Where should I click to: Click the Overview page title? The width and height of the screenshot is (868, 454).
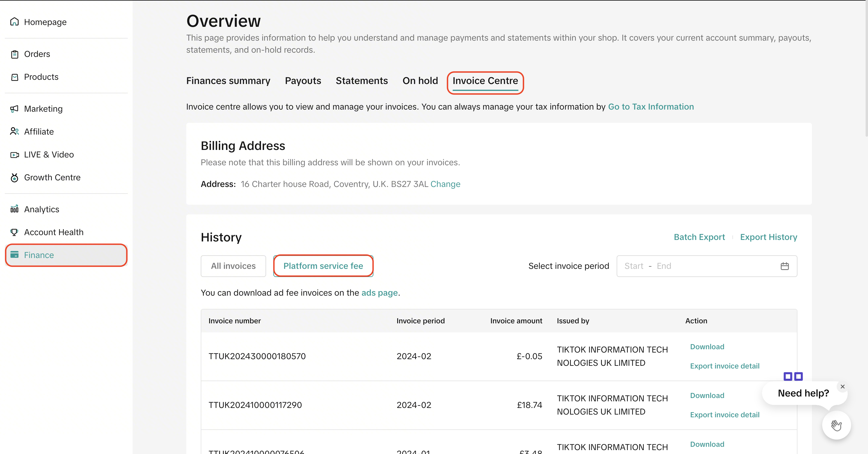tap(223, 21)
